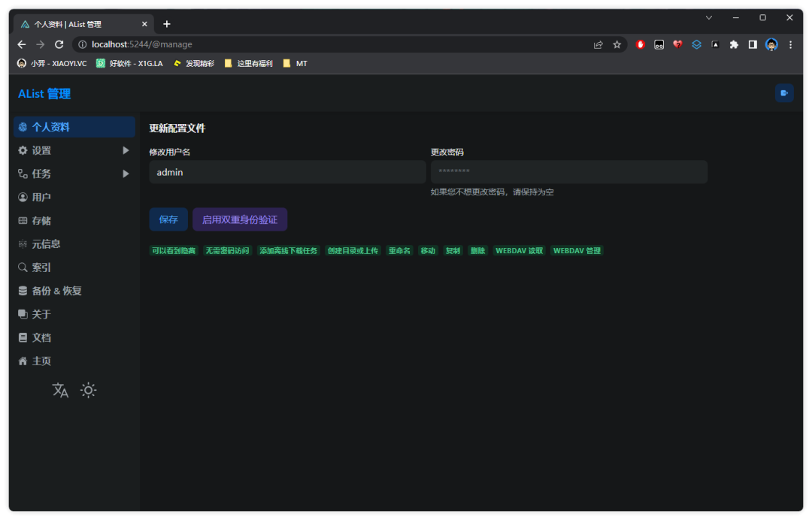The image size is (812, 520).
Task: Bookmark this page with the star icon
Action: 617,44
